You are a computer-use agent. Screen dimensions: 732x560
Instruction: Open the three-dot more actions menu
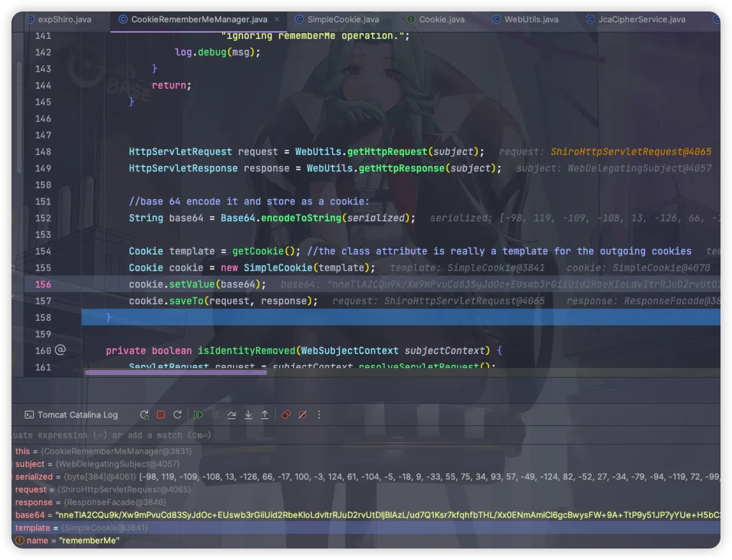pos(319,415)
